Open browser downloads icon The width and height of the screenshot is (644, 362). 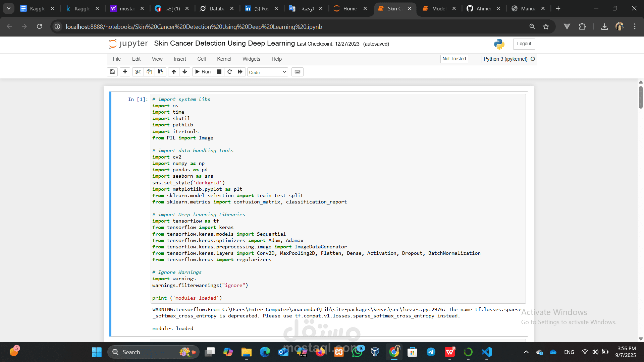click(x=604, y=26)
